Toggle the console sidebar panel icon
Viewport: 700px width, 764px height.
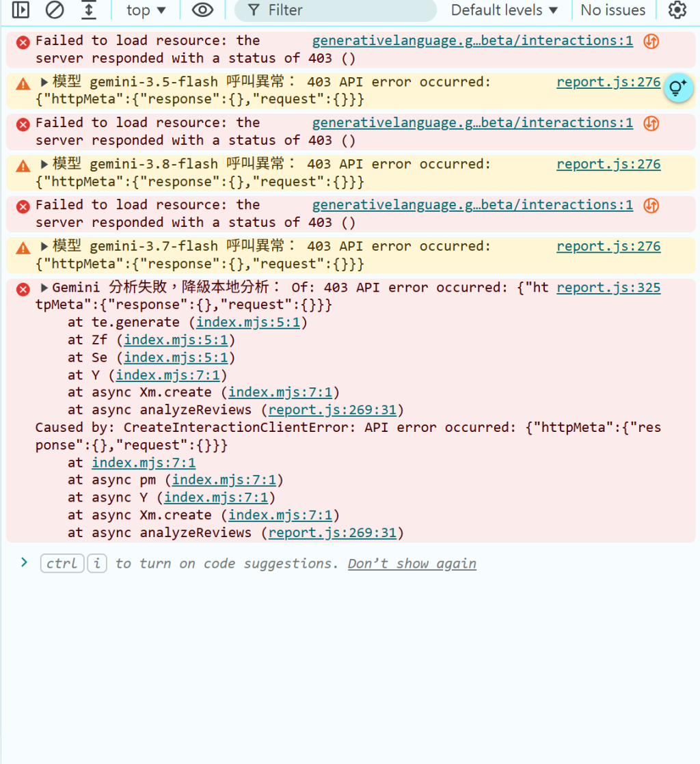pos(21,10)
